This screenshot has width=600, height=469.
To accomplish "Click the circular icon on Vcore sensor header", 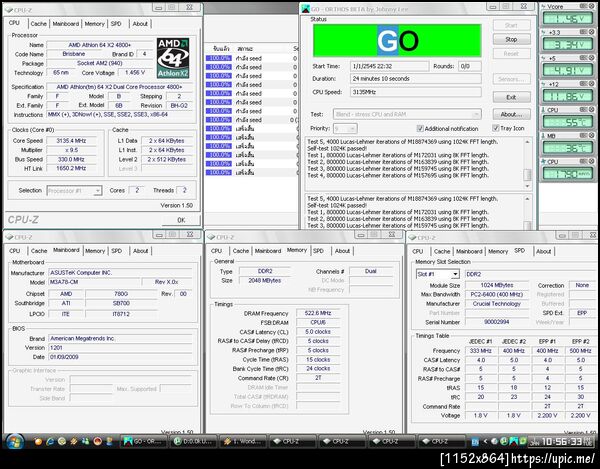I will pos(592,6).
